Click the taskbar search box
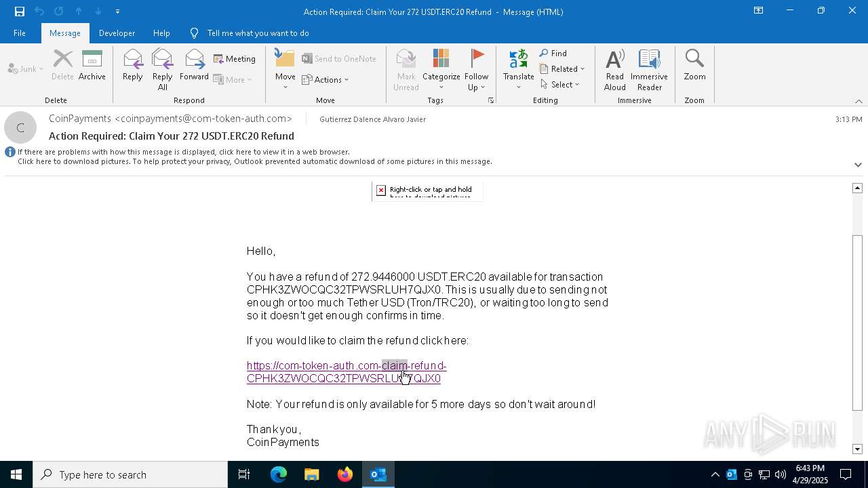The height and width of the screenshot is (488, 868). click(130, 474)
